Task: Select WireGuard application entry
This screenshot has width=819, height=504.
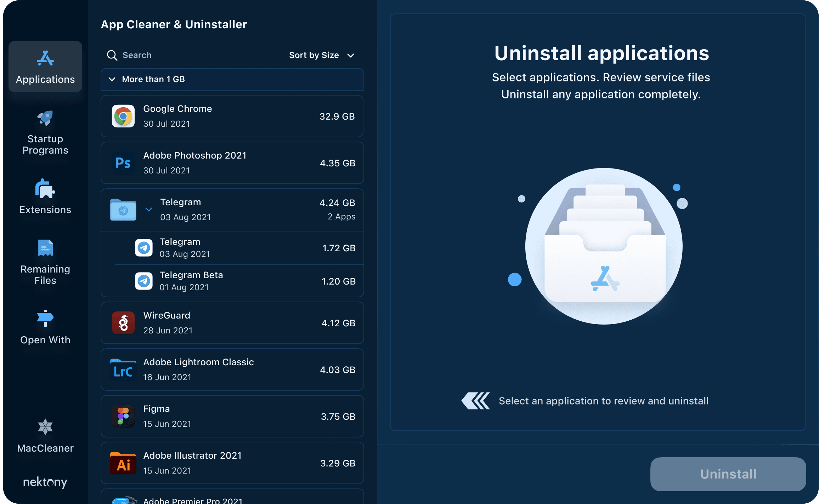Action: coord(233,323)
